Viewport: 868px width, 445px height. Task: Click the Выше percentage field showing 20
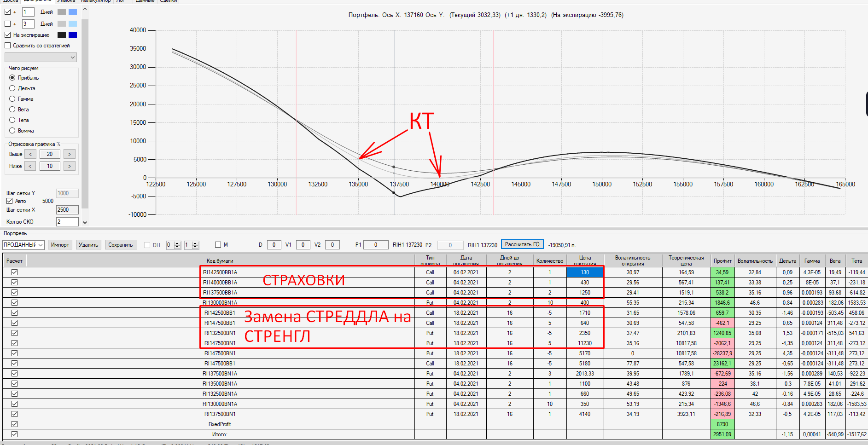click(x=50, y=154)
